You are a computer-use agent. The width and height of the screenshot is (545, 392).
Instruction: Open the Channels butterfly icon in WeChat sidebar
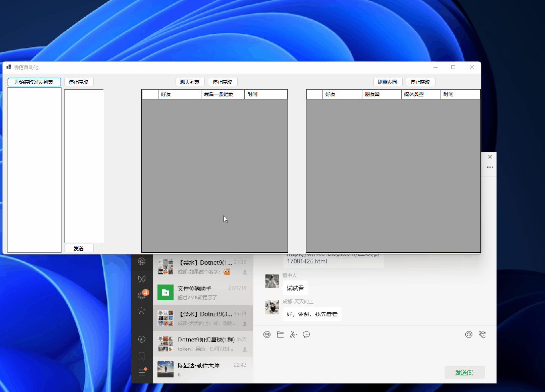tap(142, 278)
